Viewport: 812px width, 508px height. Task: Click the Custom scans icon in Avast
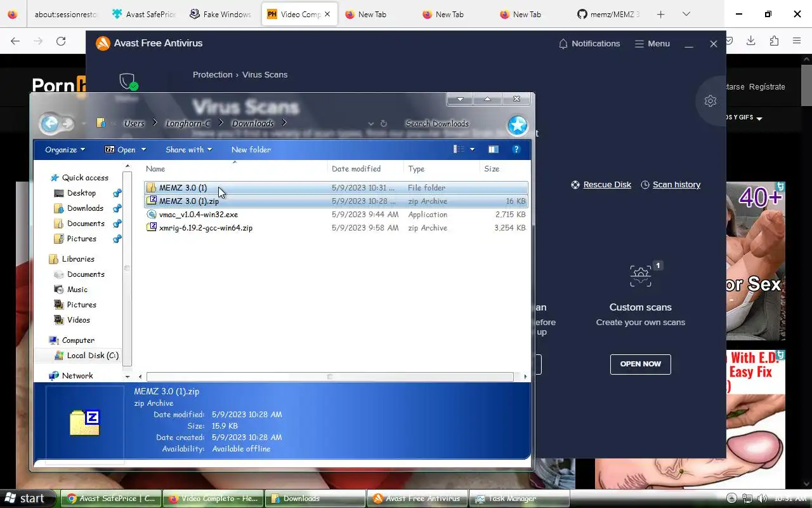pyautogui.click(x=641, y=275)
